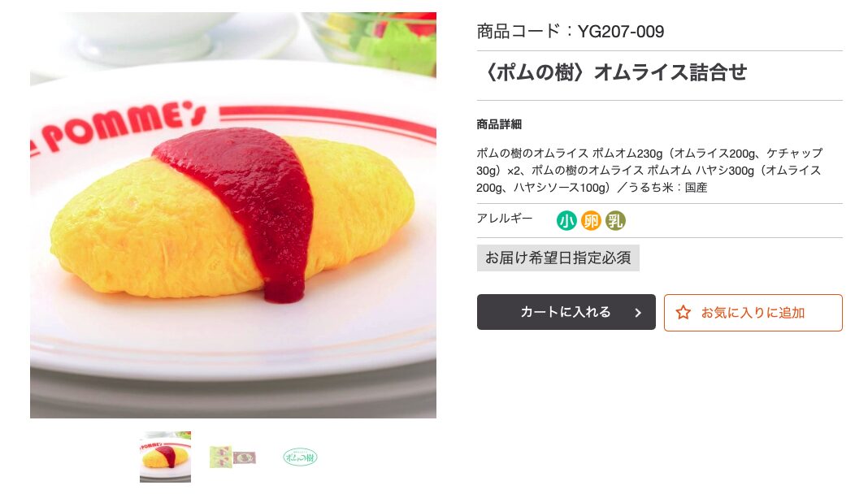Click the olive milk (乳) allergen icon
868x494 pixels.
[615, 221]
